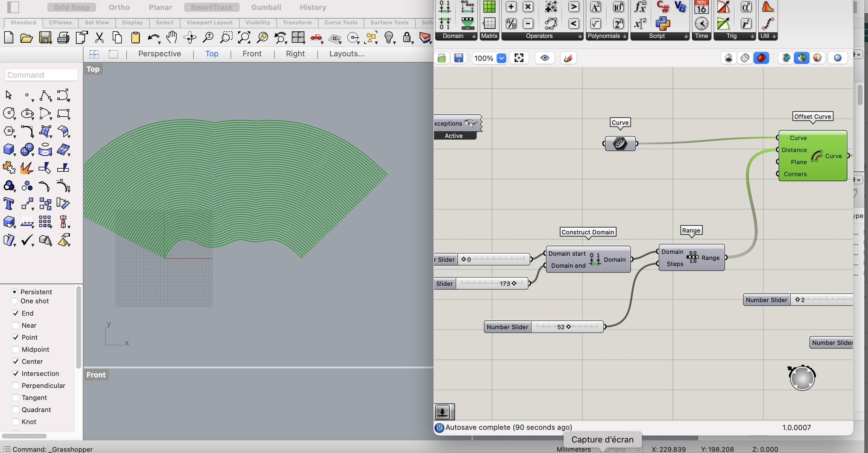This screenshot has height=453, width=868.
Task: Select the Pan hand tool
Action: [172, 38]
